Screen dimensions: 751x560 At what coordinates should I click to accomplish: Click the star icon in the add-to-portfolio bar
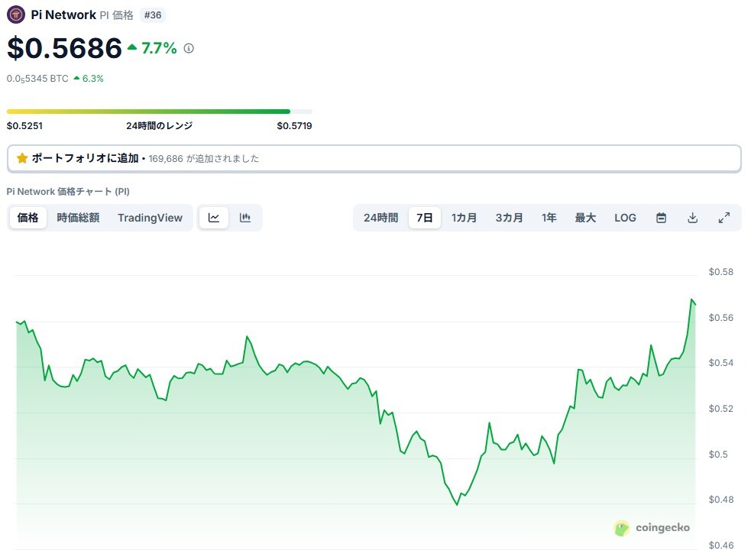(x=22, y=158)
